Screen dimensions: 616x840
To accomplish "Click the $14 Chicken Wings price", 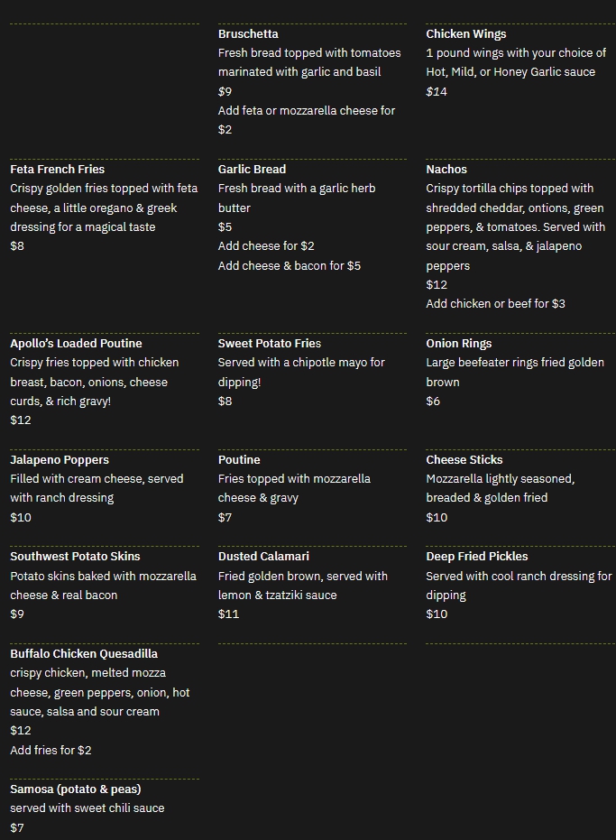I will click(x=437, y=92).
